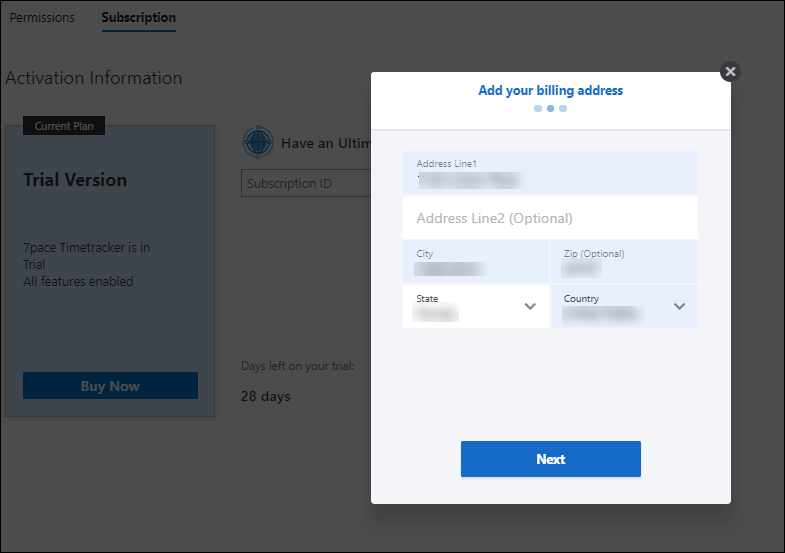
Task: Click the Activation Information heading
Action: pyautogui.click(x=94, y=78)
